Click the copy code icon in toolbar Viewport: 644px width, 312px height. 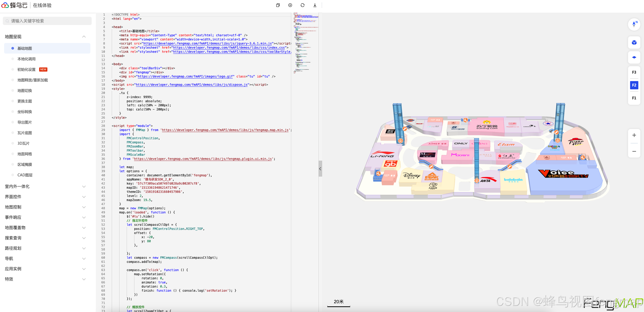pyautogui.click(x=278, y=5)
